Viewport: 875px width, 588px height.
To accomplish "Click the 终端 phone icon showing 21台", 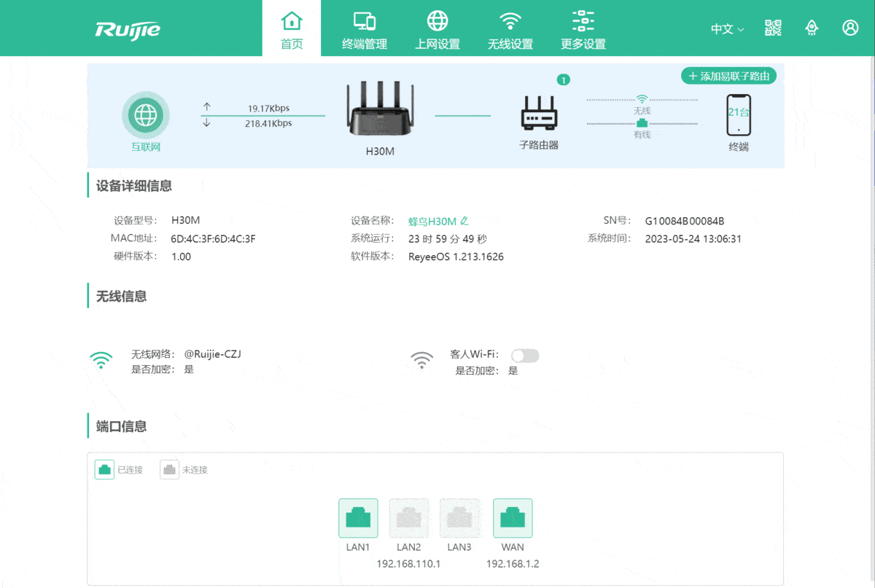I will point(739,114).
